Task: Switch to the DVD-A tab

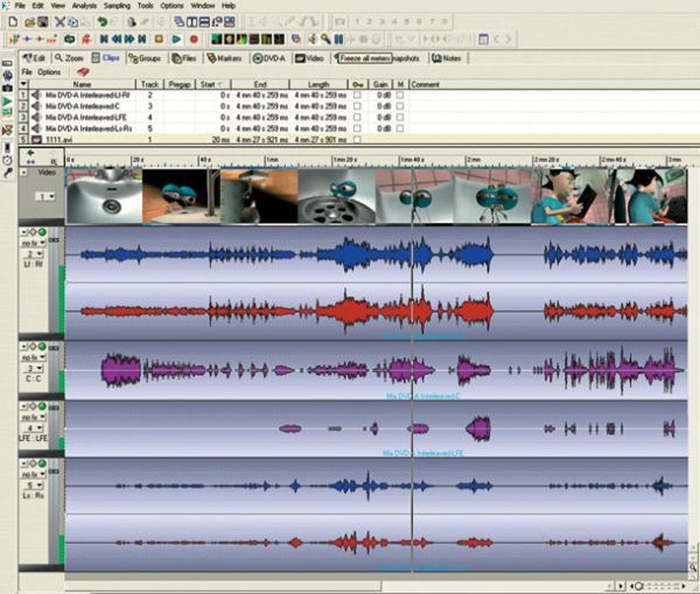Action: 269,58
